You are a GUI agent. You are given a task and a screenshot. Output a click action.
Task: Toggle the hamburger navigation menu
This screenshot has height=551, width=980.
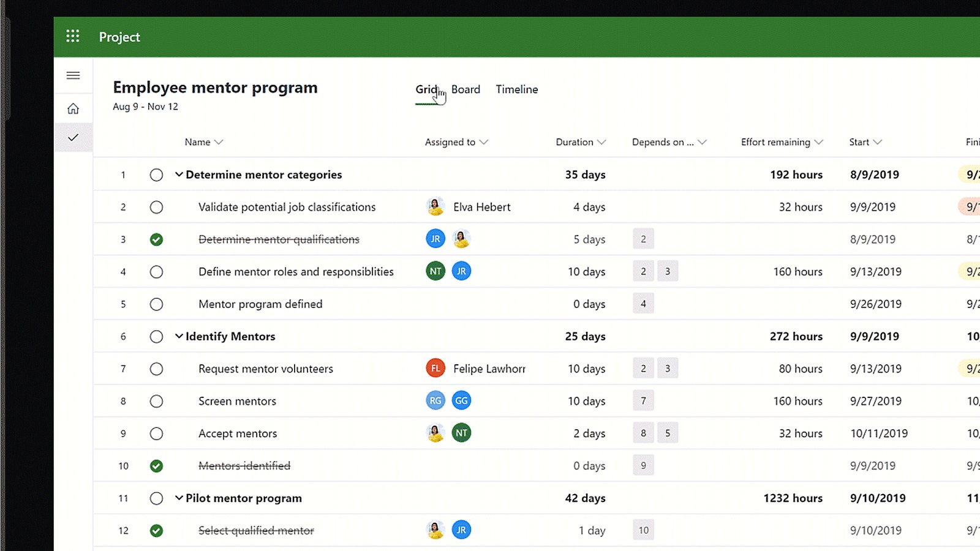click(73, 75)
